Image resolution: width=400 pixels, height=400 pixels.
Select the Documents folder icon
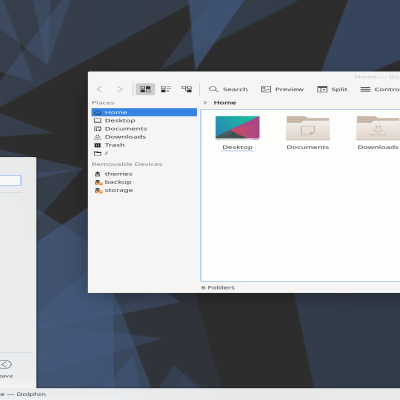tap(308, 128)
